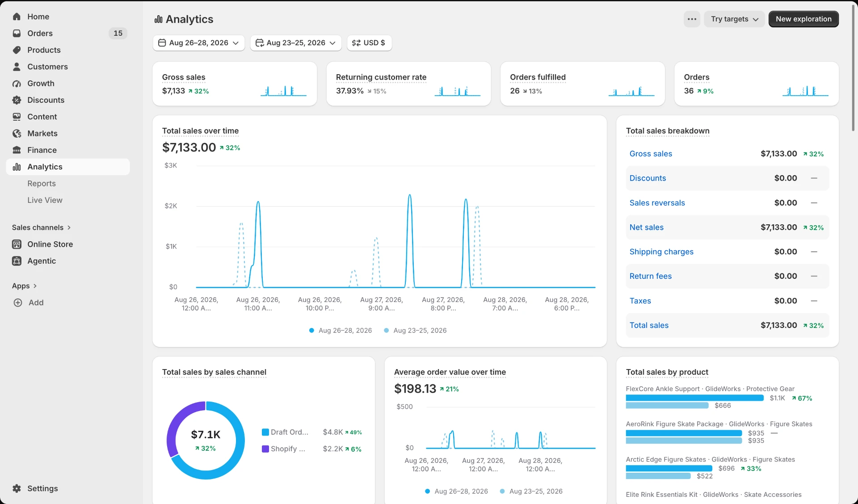Click the Content image icon
The image size is (858, 504).
tap(17, 117)
